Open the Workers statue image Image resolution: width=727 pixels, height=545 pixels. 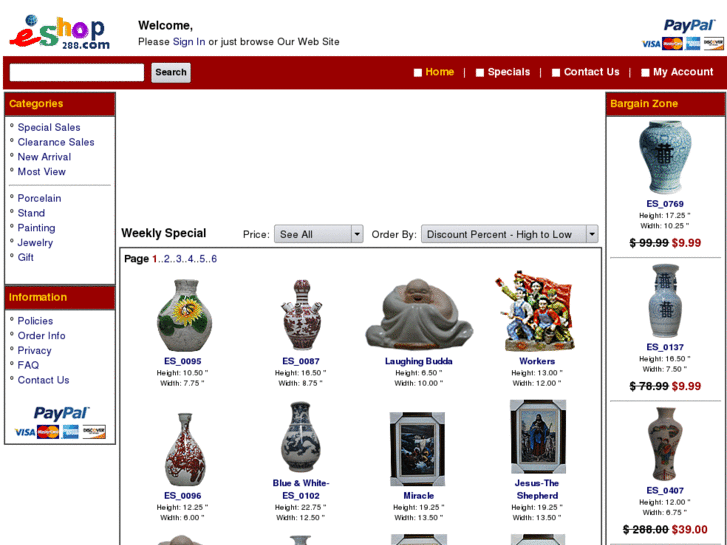[536, 311]
